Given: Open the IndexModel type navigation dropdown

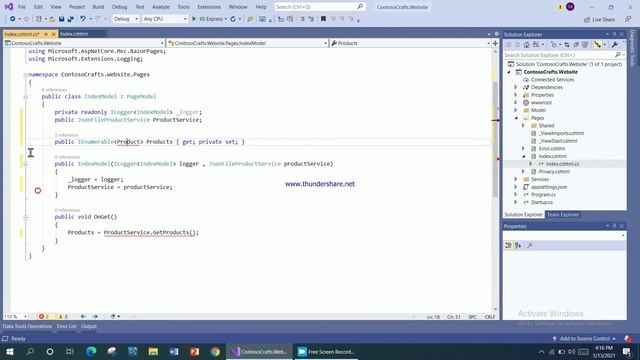Looking at the screenshot, I should click(x=248, y=43).
